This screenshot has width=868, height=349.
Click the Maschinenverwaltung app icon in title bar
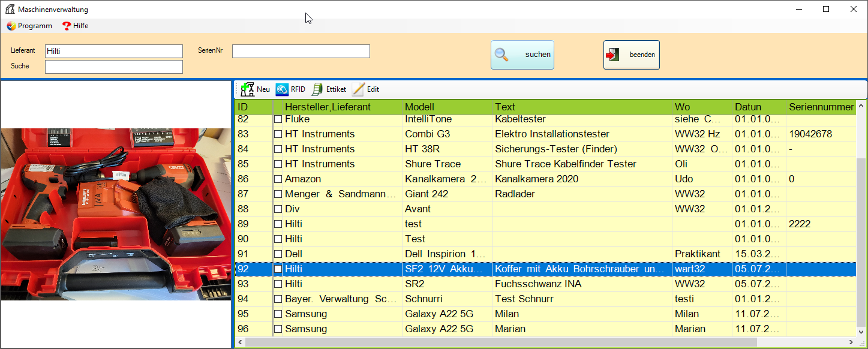point(10,10)
